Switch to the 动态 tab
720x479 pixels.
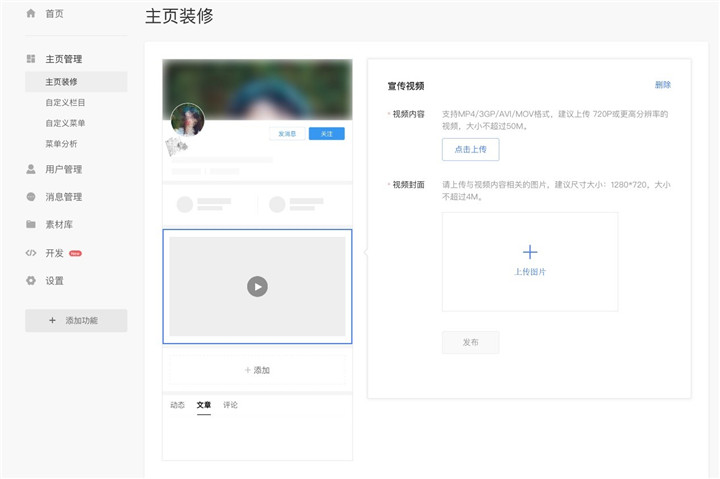click(177, 405)
